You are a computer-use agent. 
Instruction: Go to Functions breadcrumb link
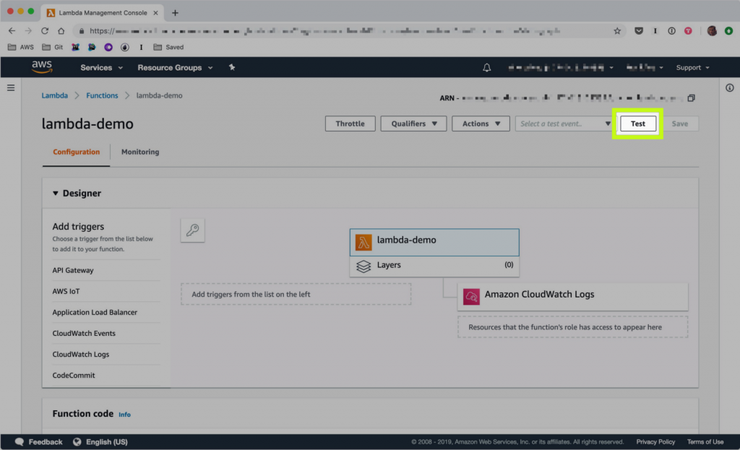tap(102, 95)
